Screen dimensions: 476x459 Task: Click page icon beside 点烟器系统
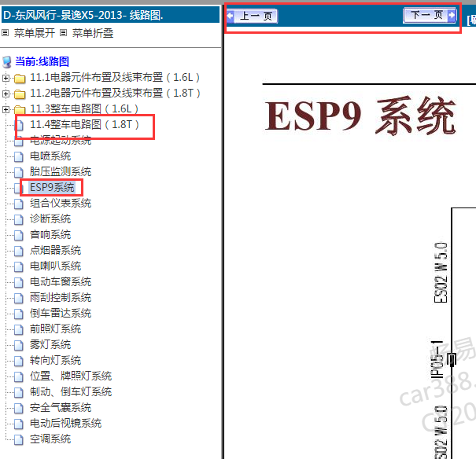pos(19,251)
